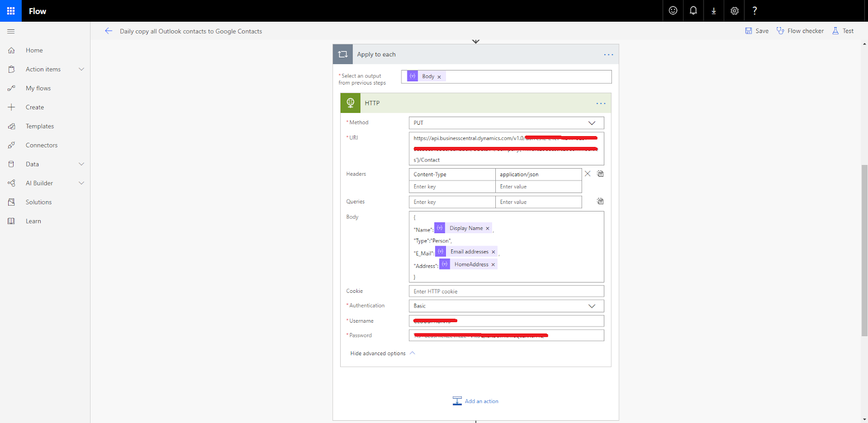Open Templates page
The height and width of the screenshot is (423, 868).
click(x=40, y=126)
